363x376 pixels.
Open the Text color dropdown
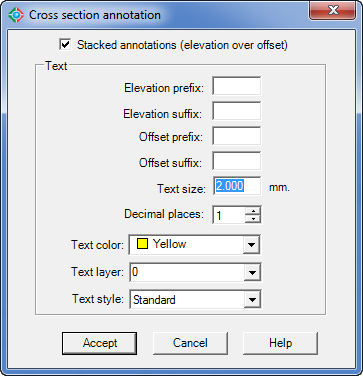click(x=251, y=245)
